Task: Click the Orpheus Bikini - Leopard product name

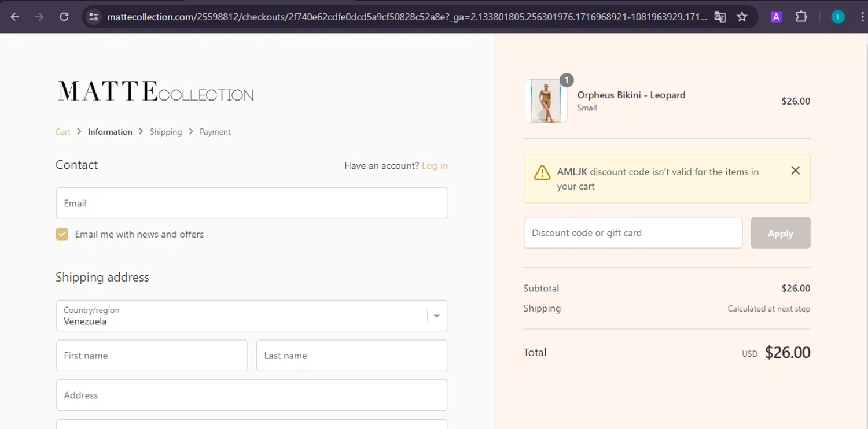Action: [631, 95]
